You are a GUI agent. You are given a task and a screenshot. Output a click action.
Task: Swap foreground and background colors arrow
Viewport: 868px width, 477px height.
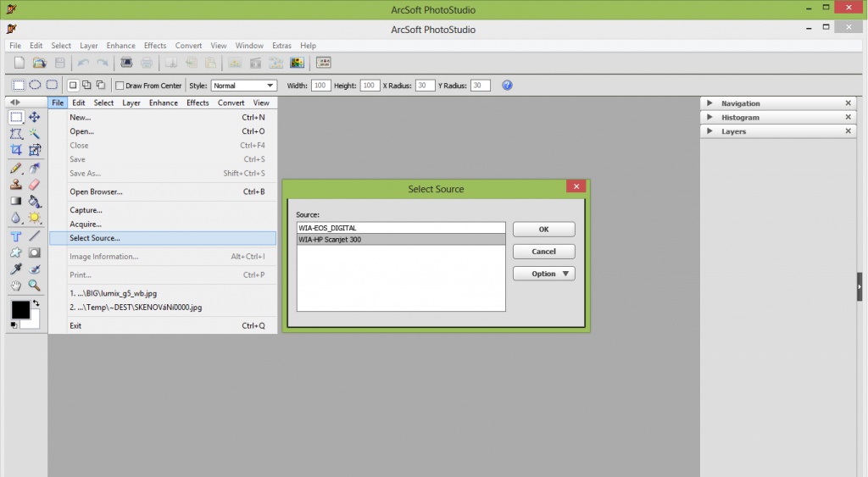coord(36,302)
